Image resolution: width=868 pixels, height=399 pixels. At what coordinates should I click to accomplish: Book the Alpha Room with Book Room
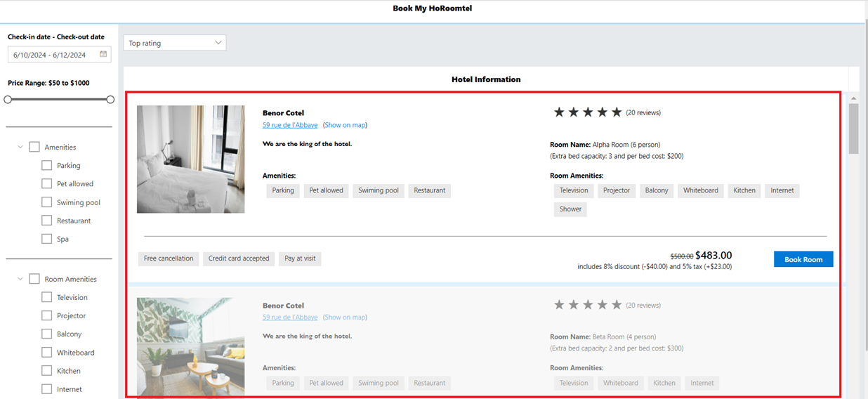pos(803,259)
